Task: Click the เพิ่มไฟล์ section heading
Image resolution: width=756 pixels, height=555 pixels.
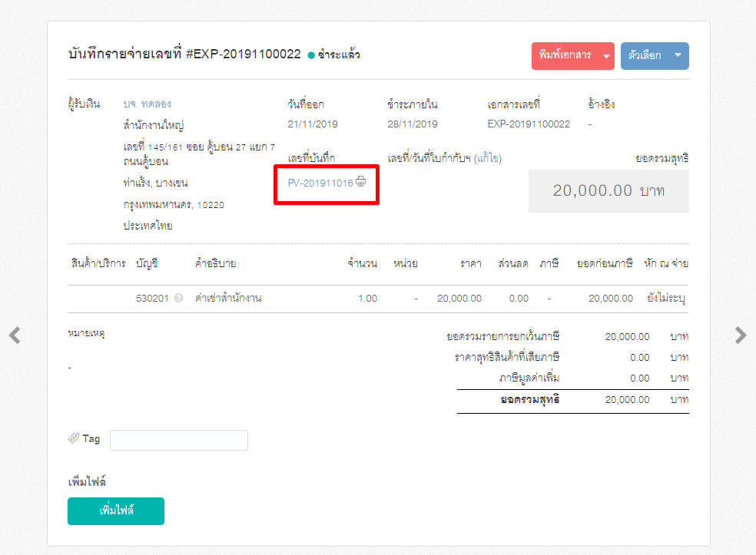Action: [87, 481]
